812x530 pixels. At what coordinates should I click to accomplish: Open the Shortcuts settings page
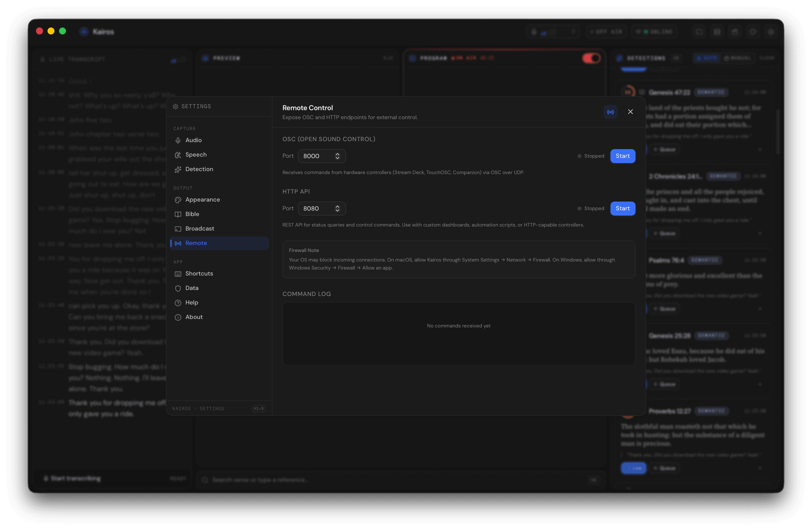(219, 274)
